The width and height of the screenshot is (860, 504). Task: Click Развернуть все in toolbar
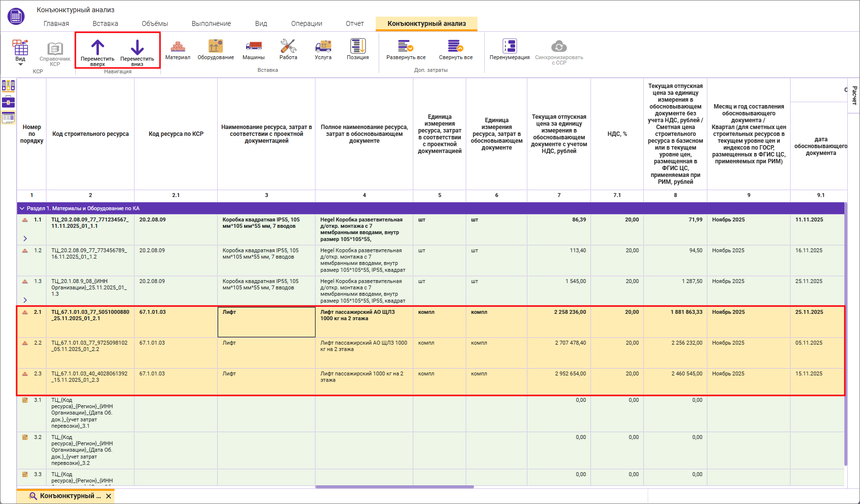[406, 49]
